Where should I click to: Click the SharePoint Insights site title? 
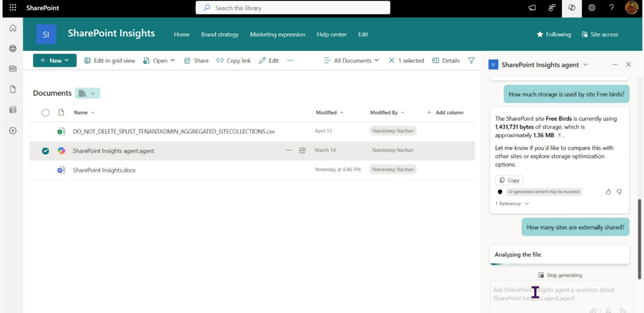[x=111, y=33]
